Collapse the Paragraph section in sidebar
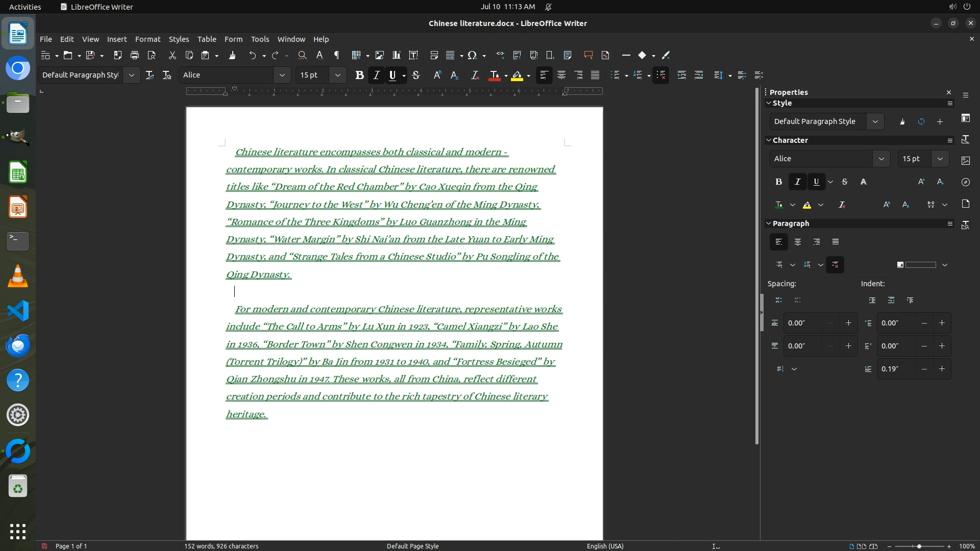Screen dimensions: 980x551 (x=769, y=223)
